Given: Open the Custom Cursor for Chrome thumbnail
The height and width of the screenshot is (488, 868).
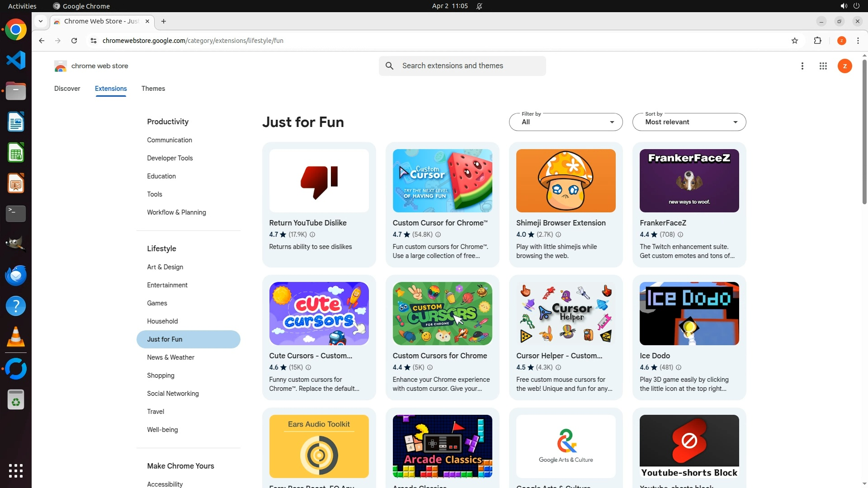Looking at the screenshot, I should click(x=442, y=181).
